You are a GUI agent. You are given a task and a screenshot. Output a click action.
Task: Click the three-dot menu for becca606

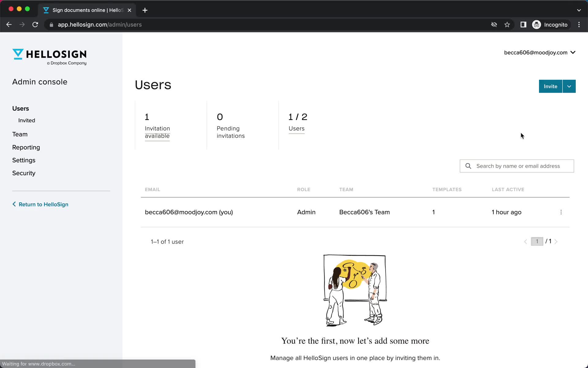pyautogui.click(x=561, y=212)
